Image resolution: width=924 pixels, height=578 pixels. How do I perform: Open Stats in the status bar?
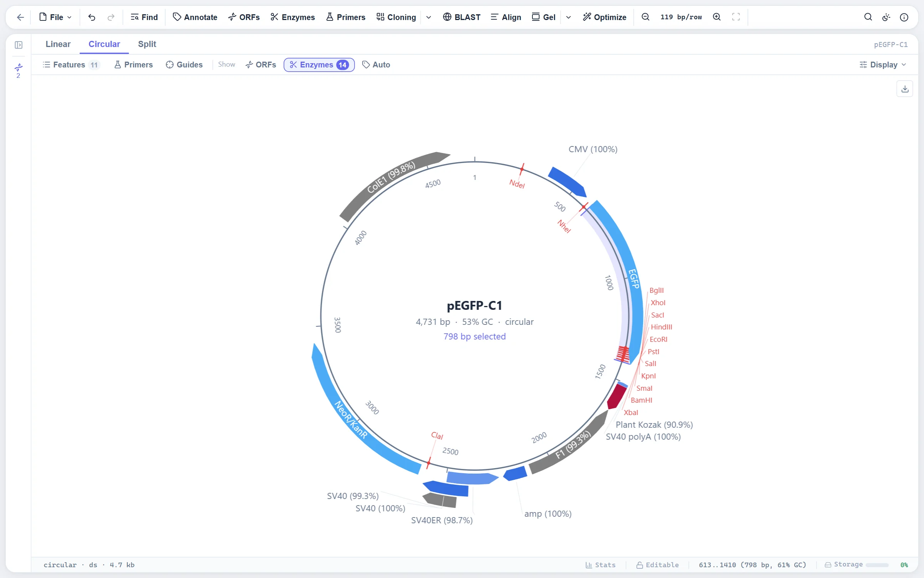coord(600,565)
